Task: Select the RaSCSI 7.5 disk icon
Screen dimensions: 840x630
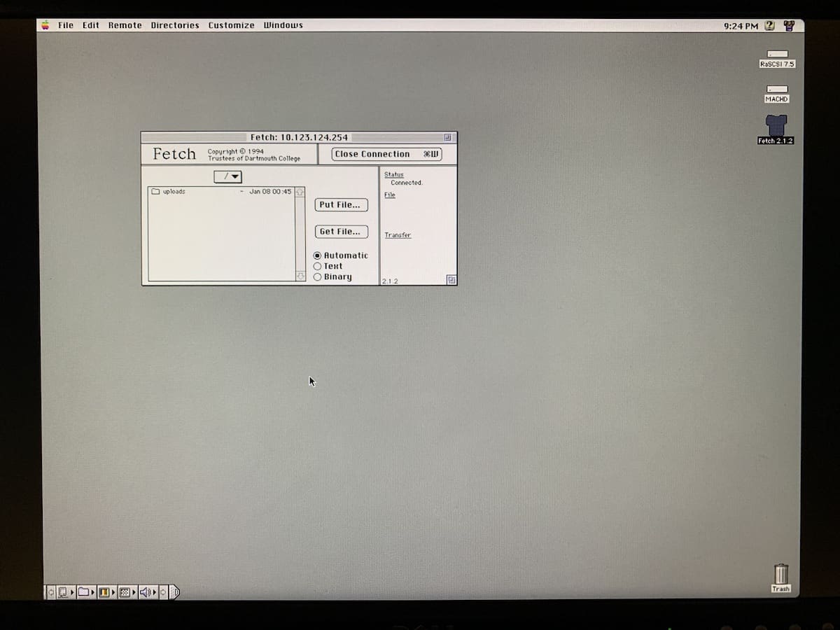Action: click(777, 58)
